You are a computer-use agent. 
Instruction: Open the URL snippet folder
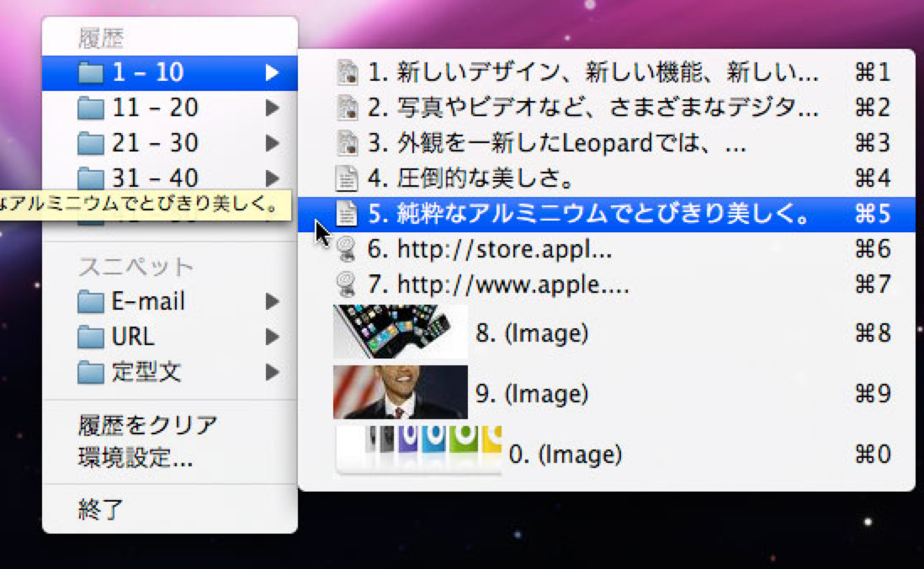click(170, 338)
